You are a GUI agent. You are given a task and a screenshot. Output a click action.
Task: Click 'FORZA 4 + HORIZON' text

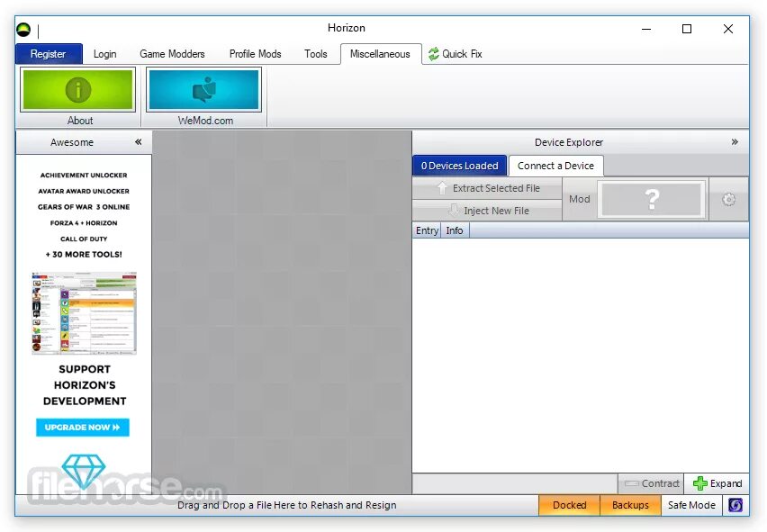tap(84, 223)
